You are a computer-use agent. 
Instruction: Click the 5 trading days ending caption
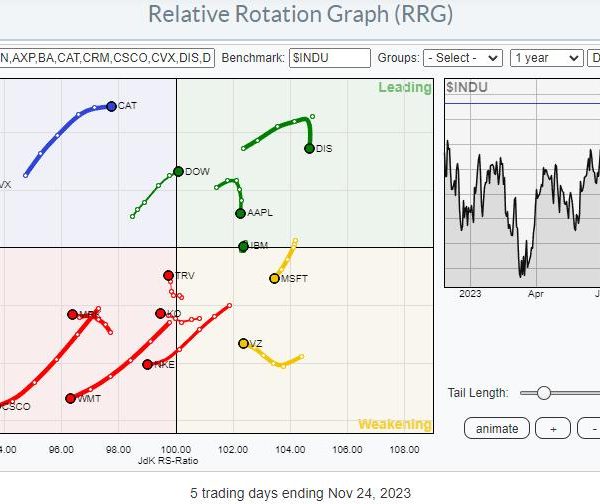300,493
